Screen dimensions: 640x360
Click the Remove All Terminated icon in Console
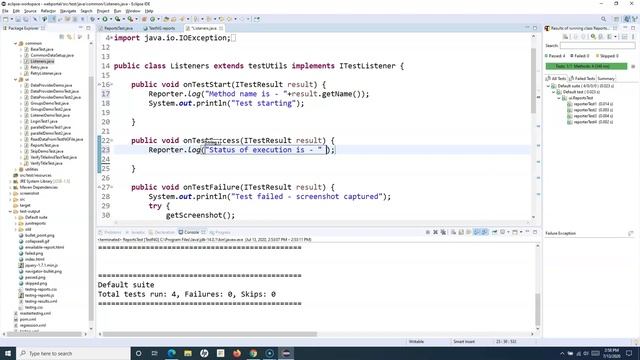tap(443, 232)
